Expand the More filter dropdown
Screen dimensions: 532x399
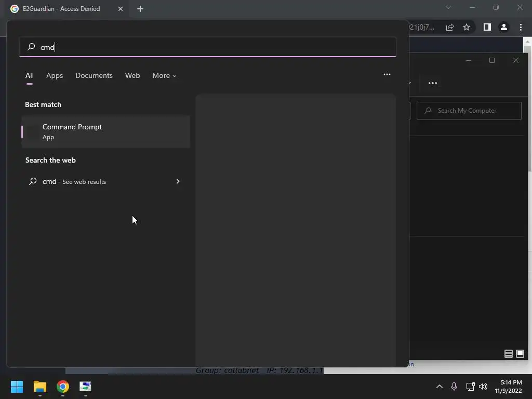click(165, 75)
